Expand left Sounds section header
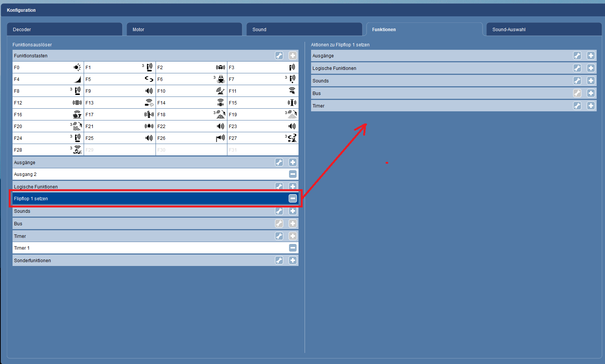This screenshot has width=605, height=364. click(141, 212)
